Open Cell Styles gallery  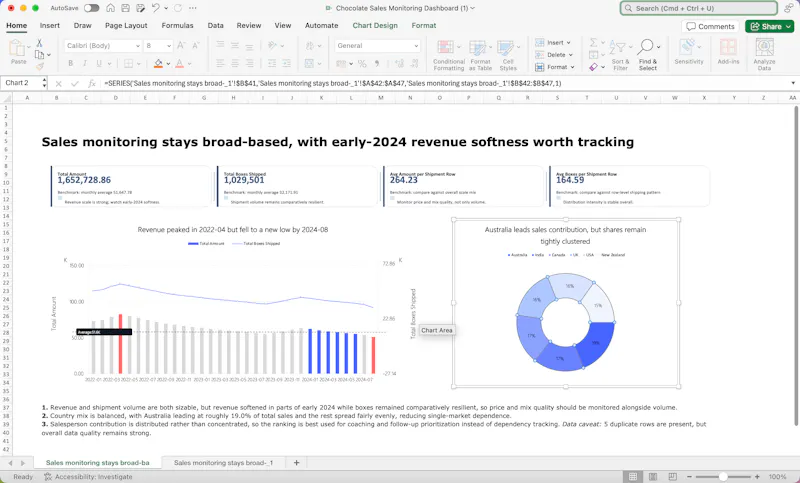pyautogui.click(x=508, y=55)
